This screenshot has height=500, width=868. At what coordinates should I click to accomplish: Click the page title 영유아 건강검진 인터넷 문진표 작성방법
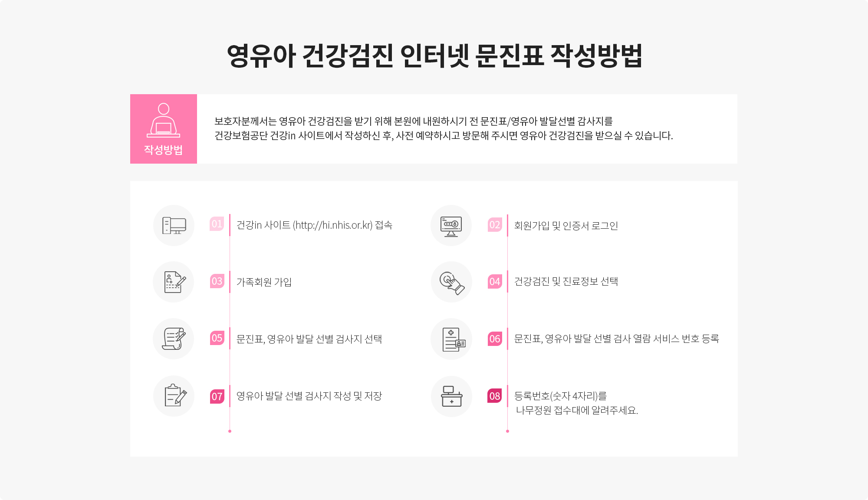[x=434, y=56]
